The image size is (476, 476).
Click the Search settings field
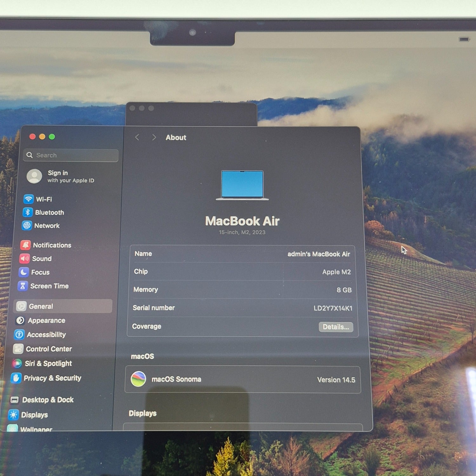tap(71, 155)
